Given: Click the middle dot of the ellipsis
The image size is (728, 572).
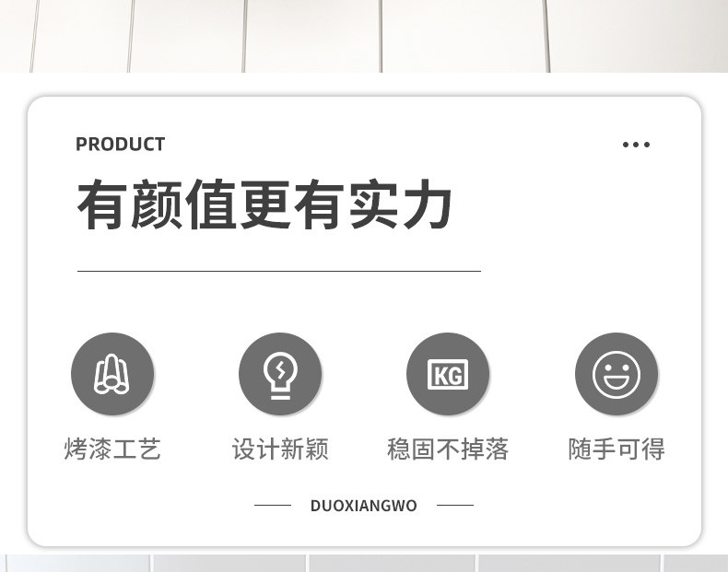Looking at the screenshot, I should [x=636, y=145].
